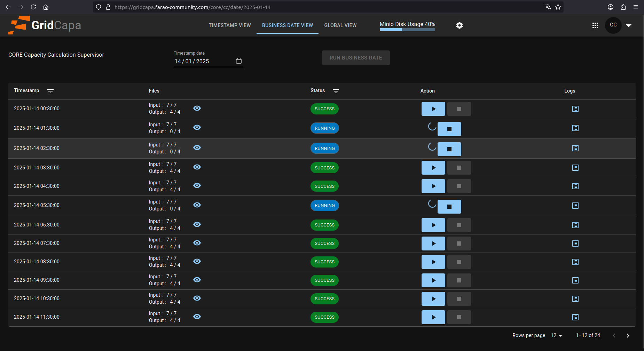The height and width of the screenshot is (351, 644).
Task: Stop the running 01:30:00 timestamp
Action: [449, 129]
